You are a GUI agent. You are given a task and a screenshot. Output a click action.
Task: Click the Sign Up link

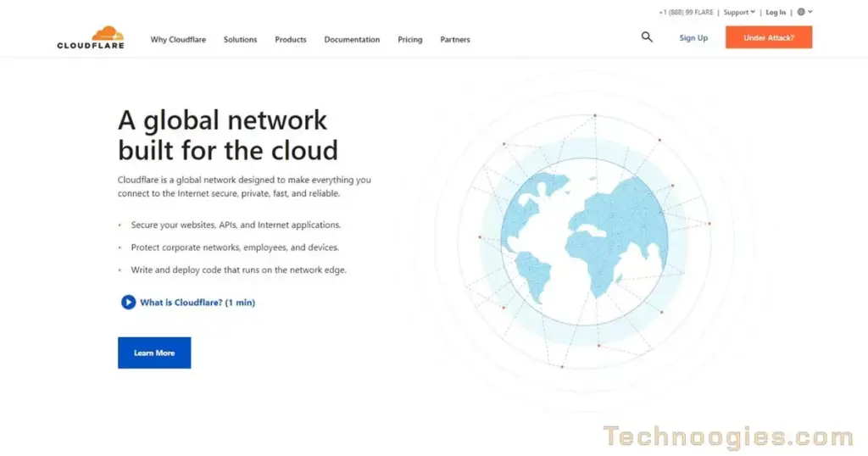693,37
